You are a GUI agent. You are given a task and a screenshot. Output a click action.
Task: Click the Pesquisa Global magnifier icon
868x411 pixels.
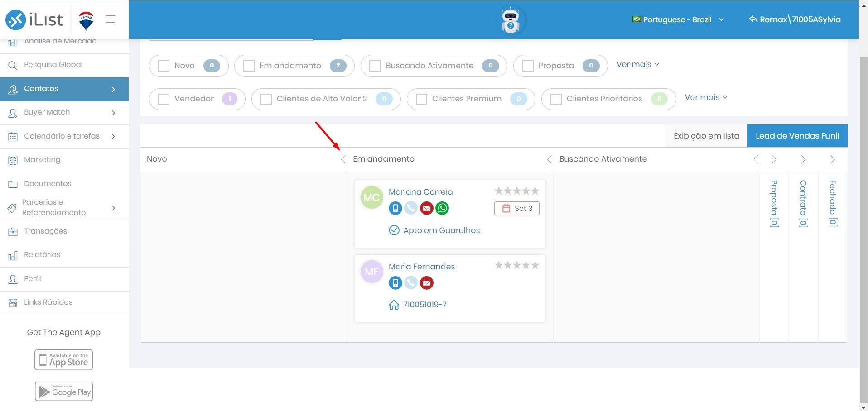coord(13,65)
